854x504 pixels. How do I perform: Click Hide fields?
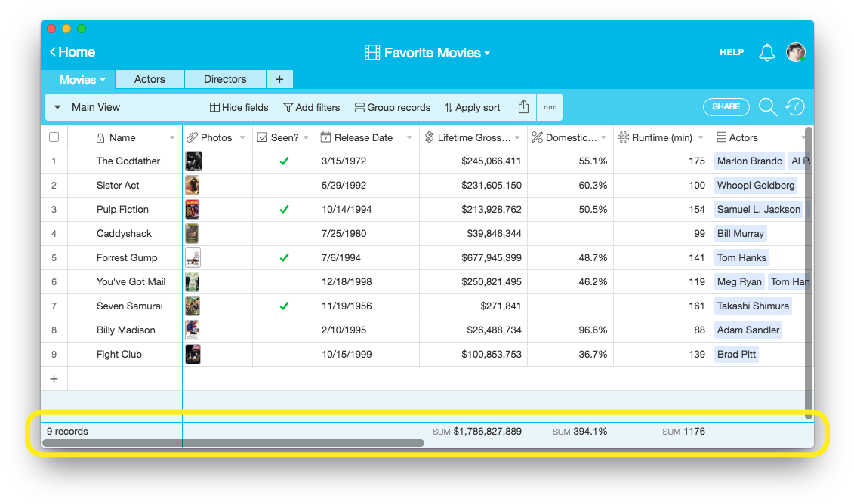[x=239, y=107]
